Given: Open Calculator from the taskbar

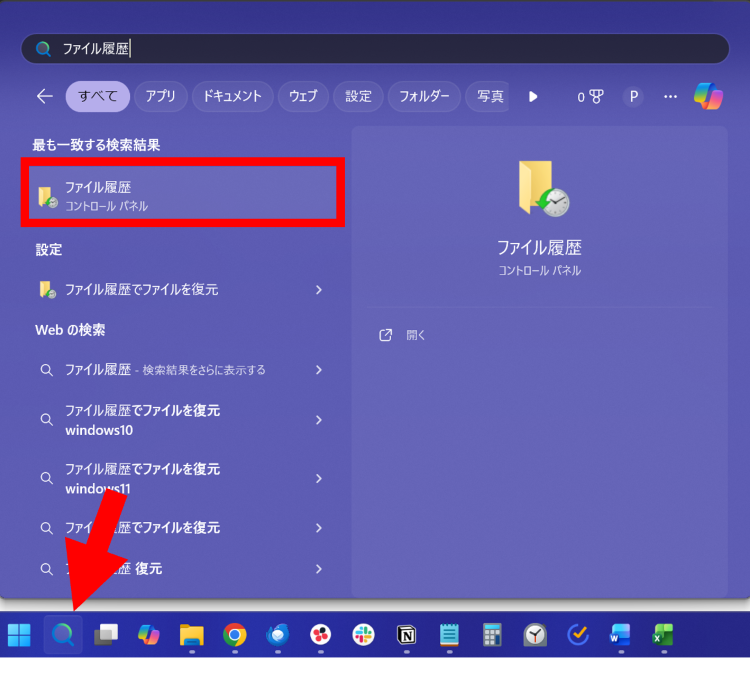Looking at the screenshot, I should point(492,635).
